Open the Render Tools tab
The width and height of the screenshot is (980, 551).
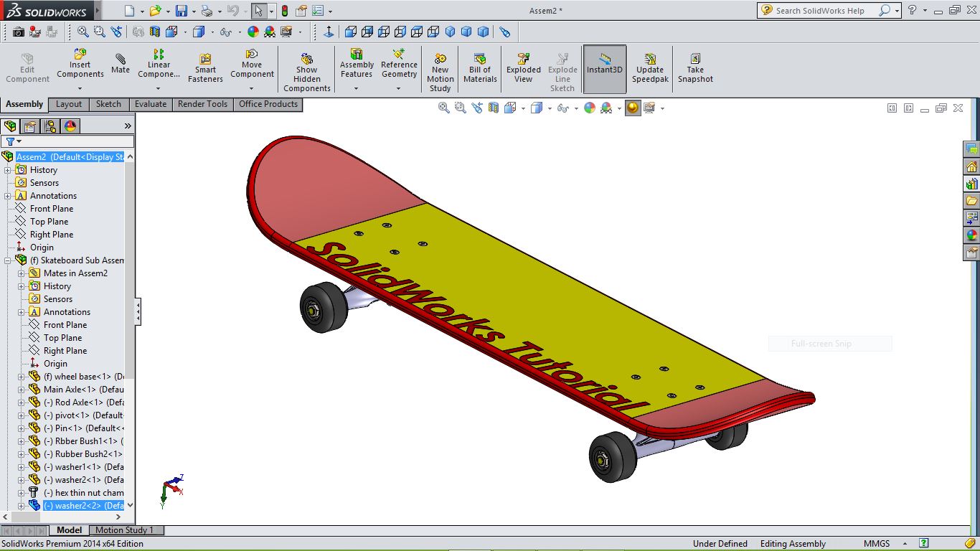[x=203, y=104]
